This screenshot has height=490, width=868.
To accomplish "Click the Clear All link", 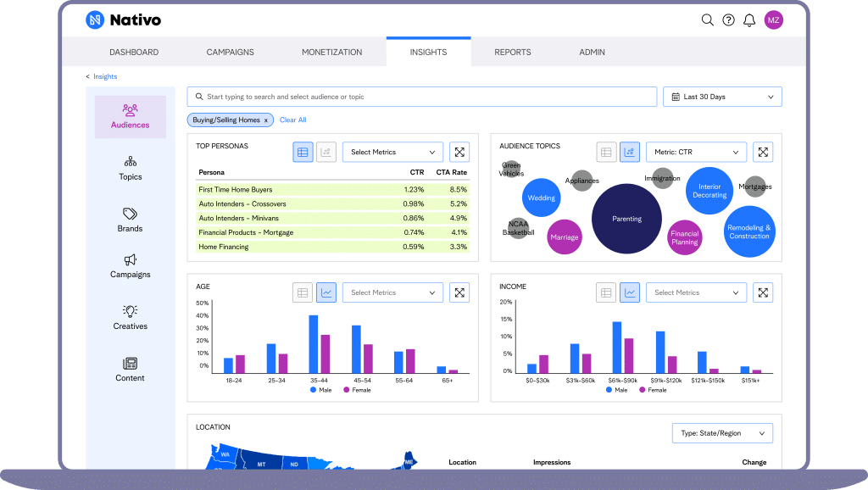I will click(x=292, y=120).
